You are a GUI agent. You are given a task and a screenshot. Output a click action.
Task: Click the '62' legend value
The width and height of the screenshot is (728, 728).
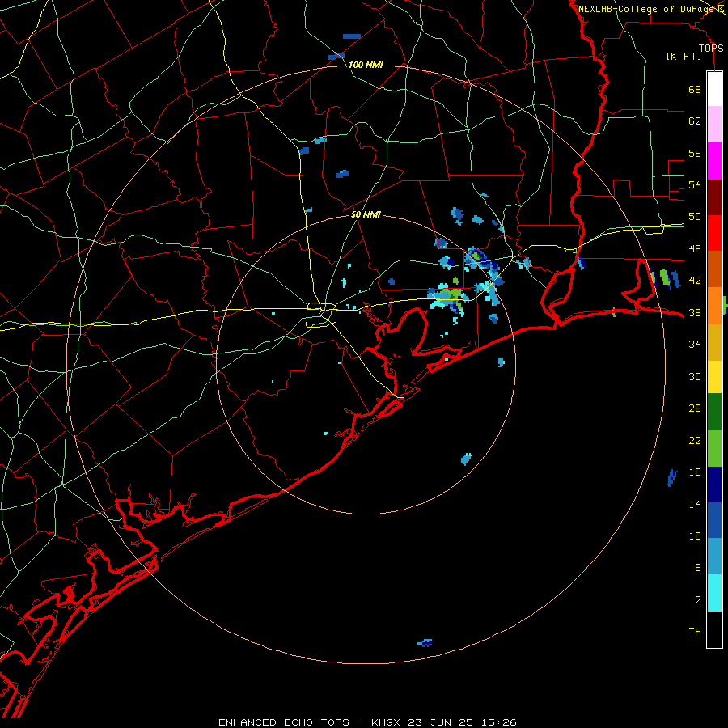coord(695,121)
